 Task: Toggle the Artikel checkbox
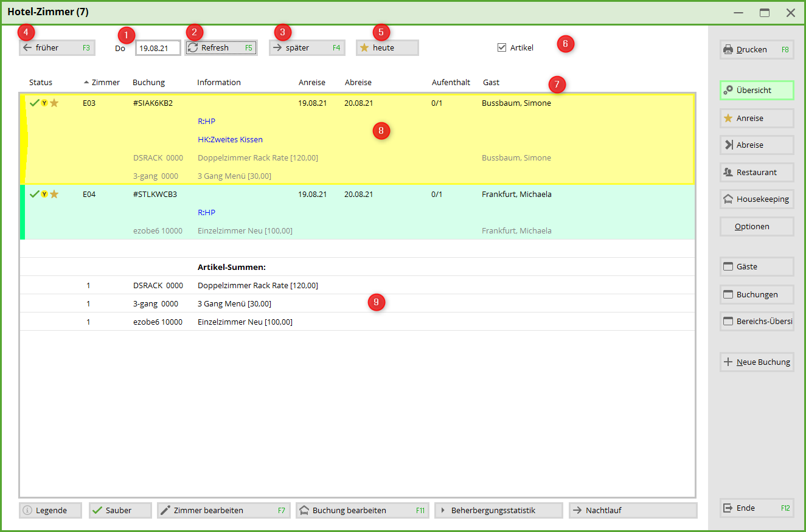(502, 47)
